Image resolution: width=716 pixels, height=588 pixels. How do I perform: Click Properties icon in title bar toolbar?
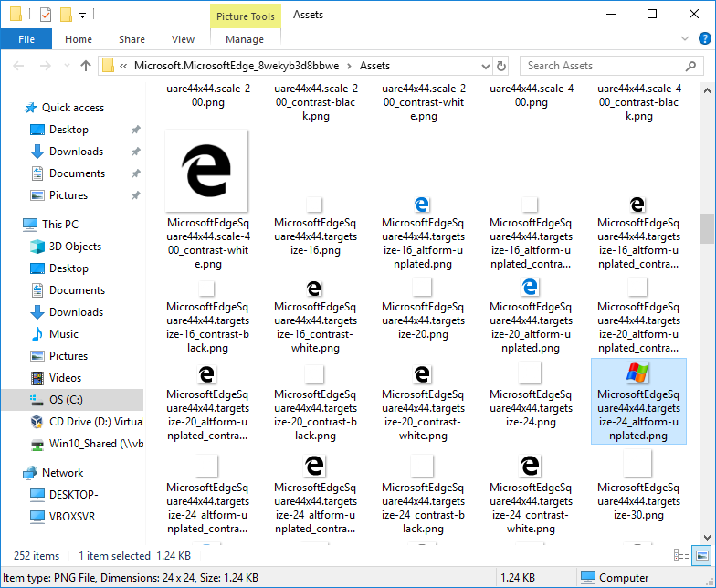coord(46,15)
